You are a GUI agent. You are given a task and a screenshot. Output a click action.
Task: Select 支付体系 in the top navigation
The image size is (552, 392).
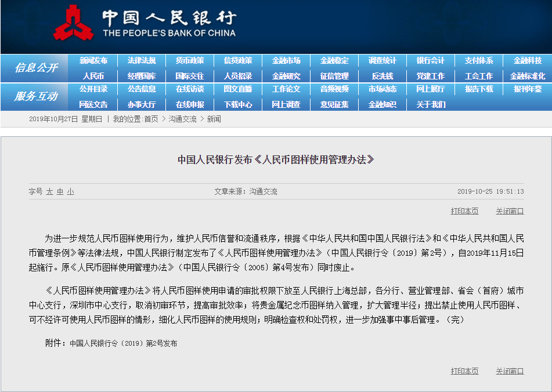pos(479,60)
